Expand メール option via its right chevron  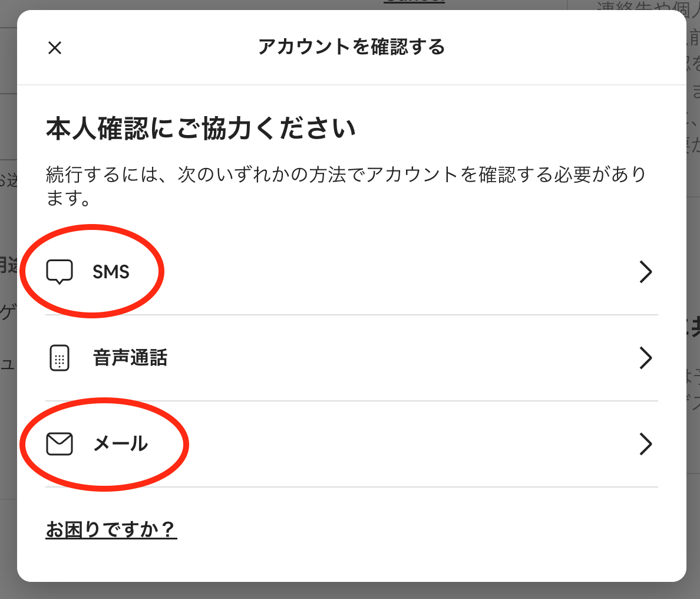pyautogui.click(x=646, y=444)
